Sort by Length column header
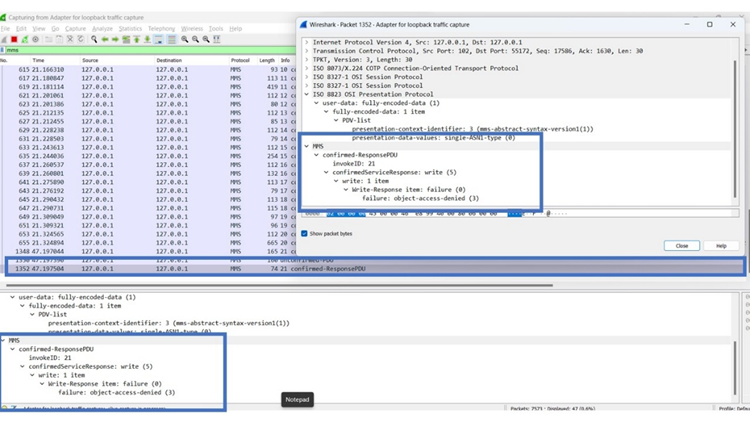 coord(267,60)
